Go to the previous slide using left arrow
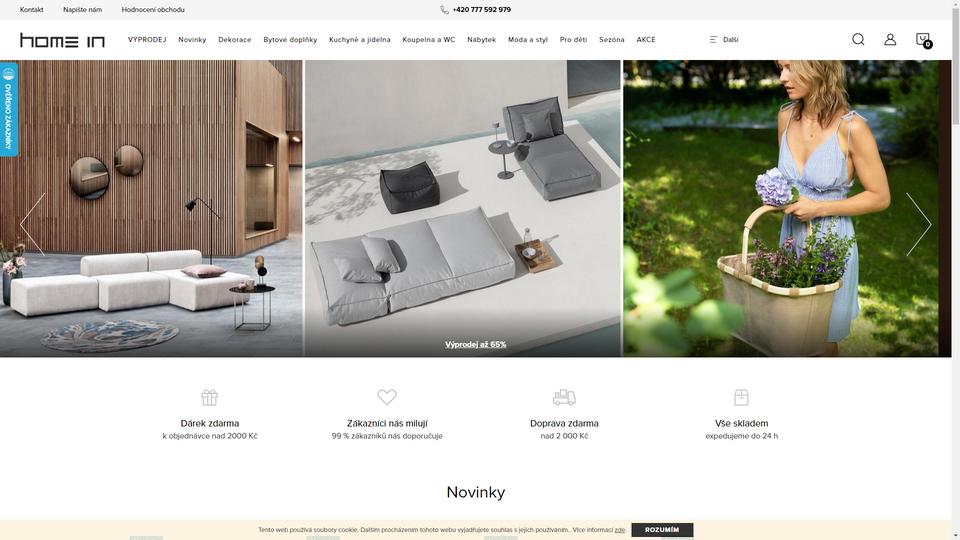The height and width of the screenshot is (540, 960). pos(32,224)
